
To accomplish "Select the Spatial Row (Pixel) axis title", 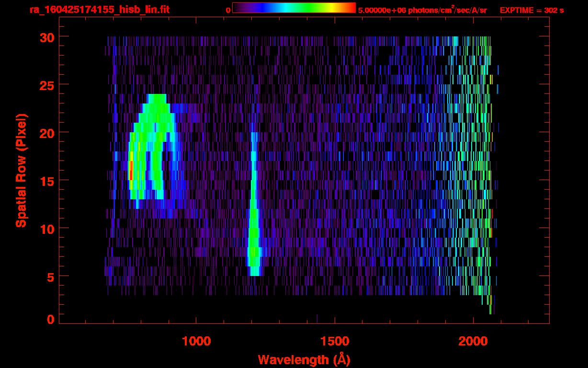I will click(x=21, y=170).
